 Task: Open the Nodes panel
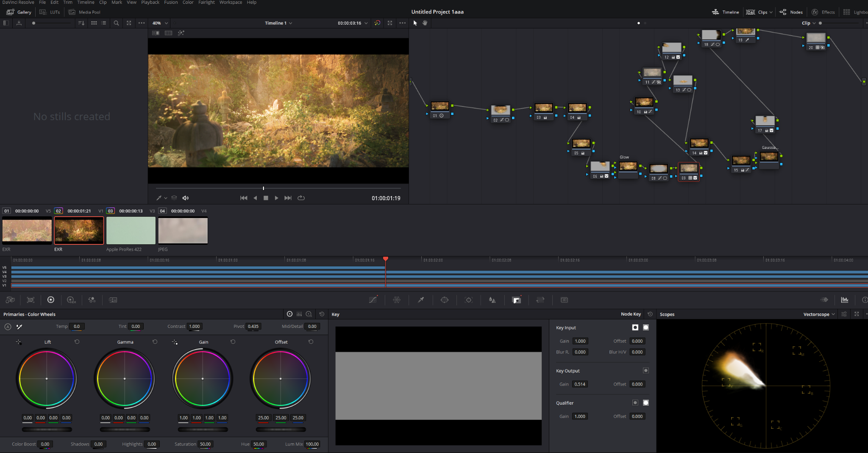point(792,12)
